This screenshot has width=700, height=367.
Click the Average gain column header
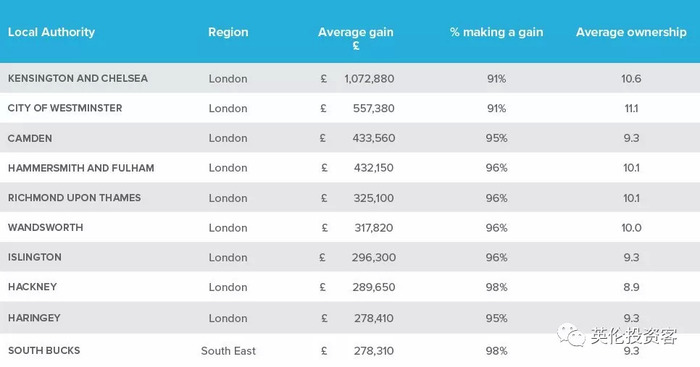point(356,38)
